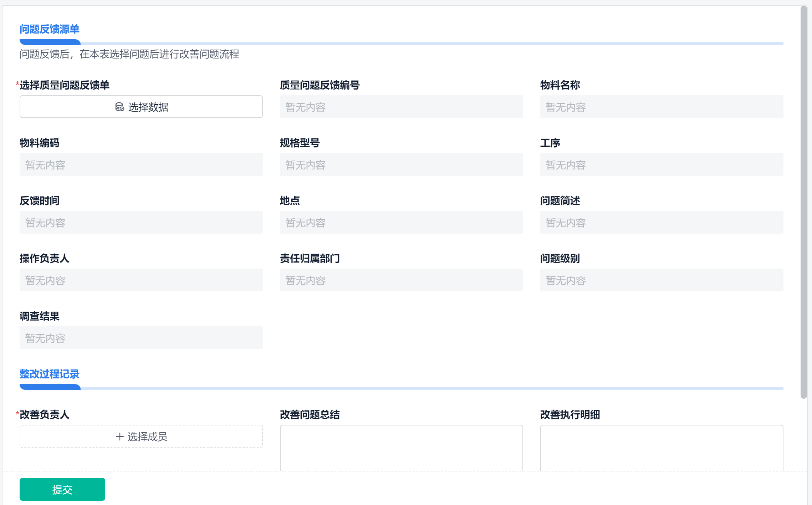Click the 反馈时间 field

[x=141, y=222]
